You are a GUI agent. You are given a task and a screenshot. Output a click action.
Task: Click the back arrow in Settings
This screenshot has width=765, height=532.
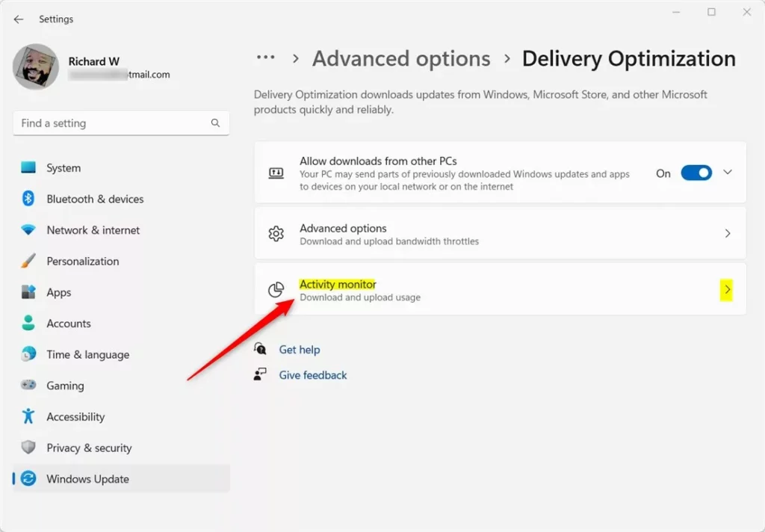click(19, 19)
